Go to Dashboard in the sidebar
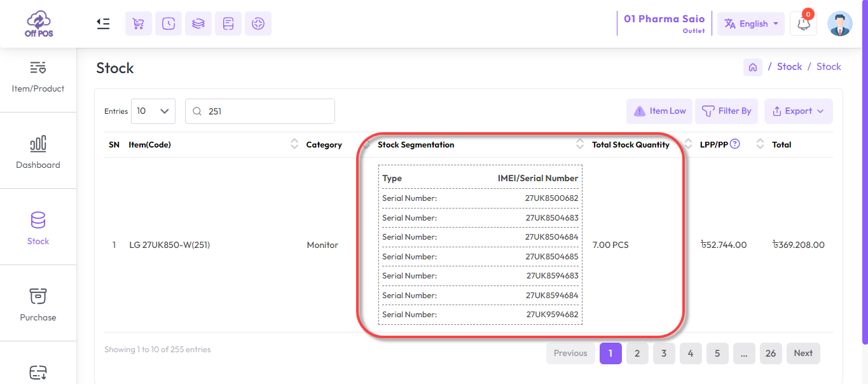 (x=38, y=153)
